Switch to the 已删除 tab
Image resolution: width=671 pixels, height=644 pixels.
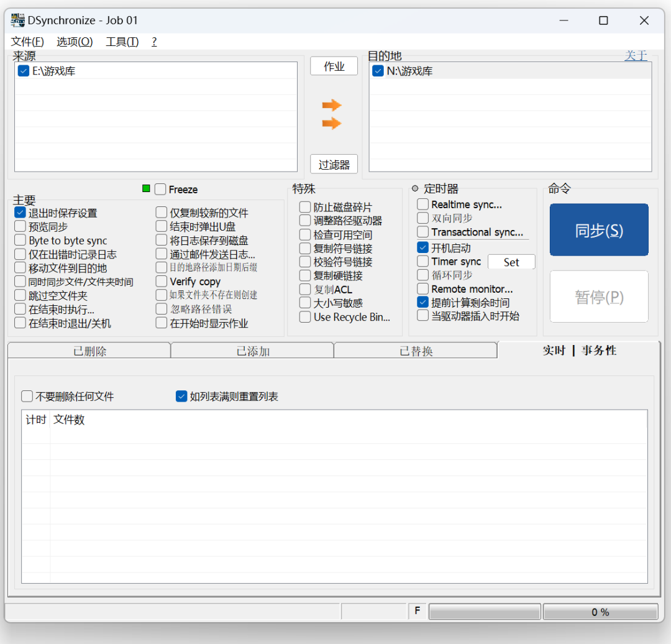(x=89, y=351)
